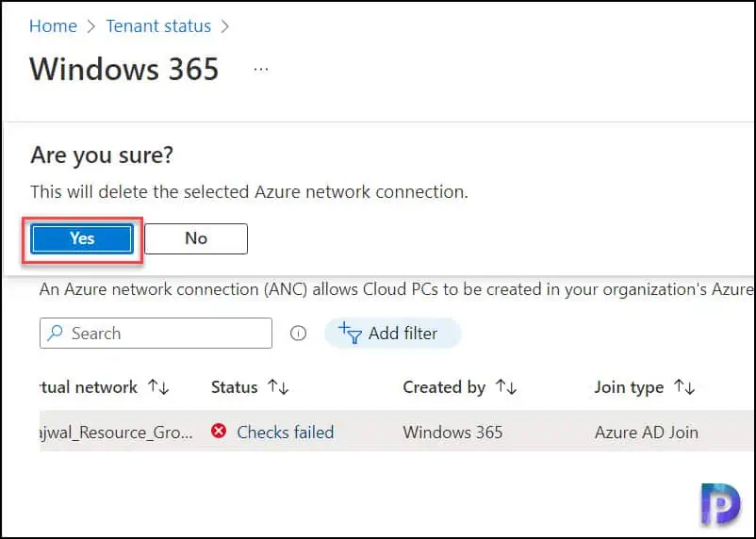Focus the Search input field

pos(156,334)
